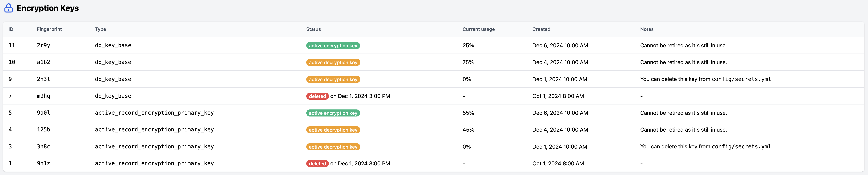Image resolution: width=868 pixels, height=175 pixels.
Task: Select the fingerprint 3n8c cell
Action: 44,147
